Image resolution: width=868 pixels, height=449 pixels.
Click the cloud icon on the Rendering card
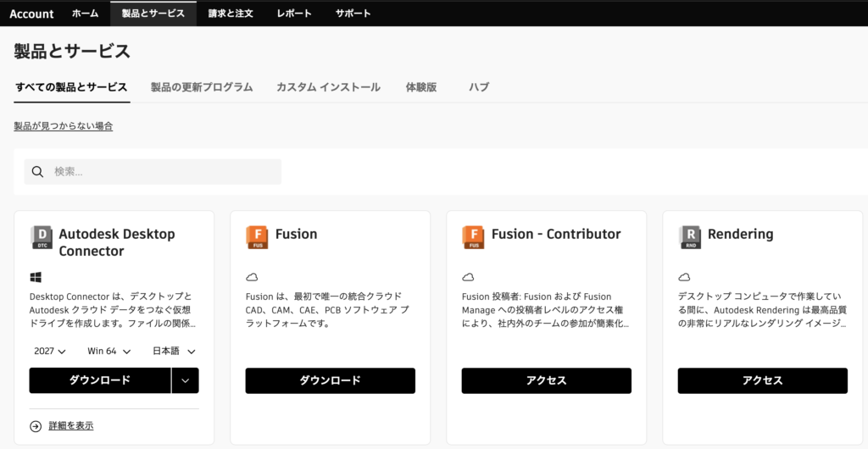coord(684,277)
